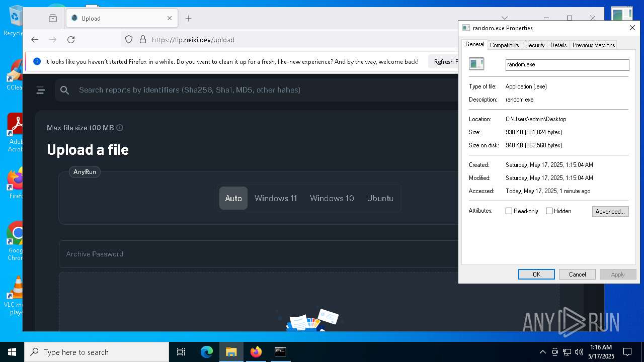Click the Archive Password field

point(259,254)
